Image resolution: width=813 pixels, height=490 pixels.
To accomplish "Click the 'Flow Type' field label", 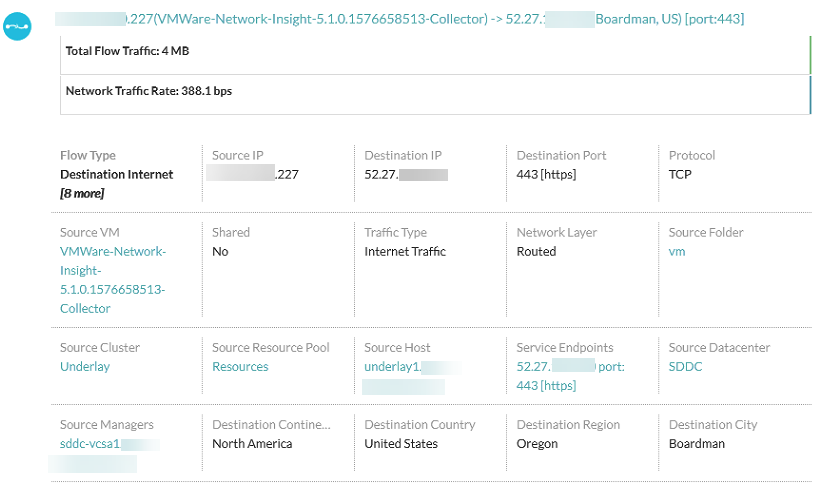I will 88,156.
